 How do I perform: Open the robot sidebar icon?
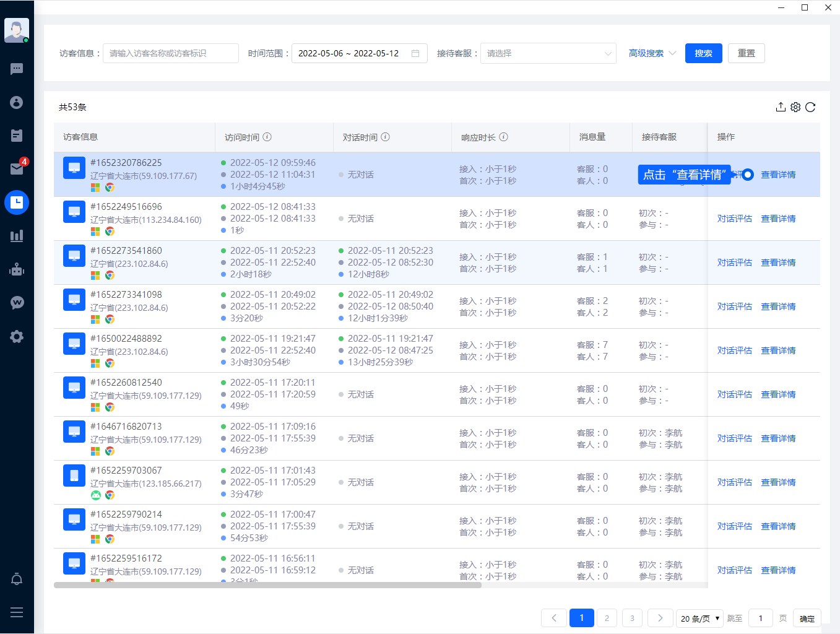pyautogui.click(x=17, y=269)
